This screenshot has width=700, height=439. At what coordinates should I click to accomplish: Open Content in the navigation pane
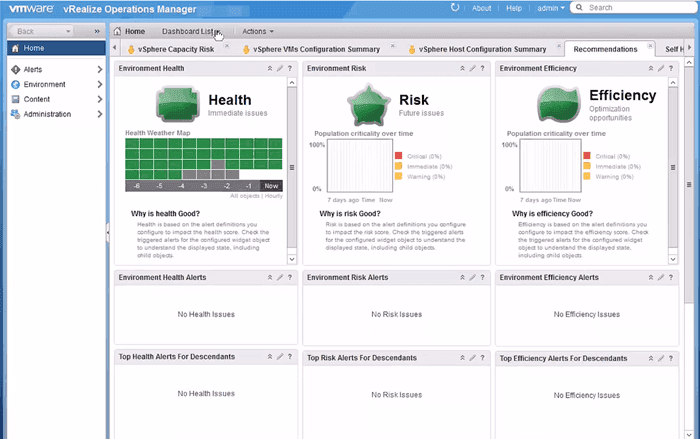pyautogui.click(x=37, y=99)
